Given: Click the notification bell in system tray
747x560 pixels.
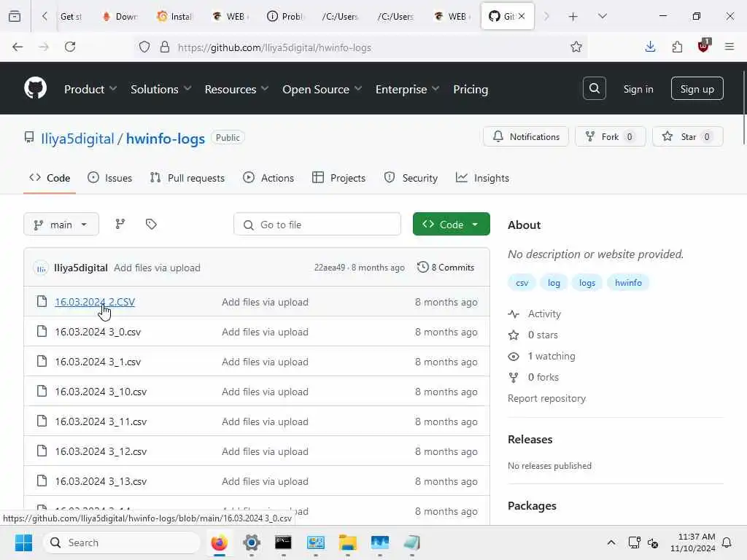Looking at the screenshot, I should tap(727, 542).
